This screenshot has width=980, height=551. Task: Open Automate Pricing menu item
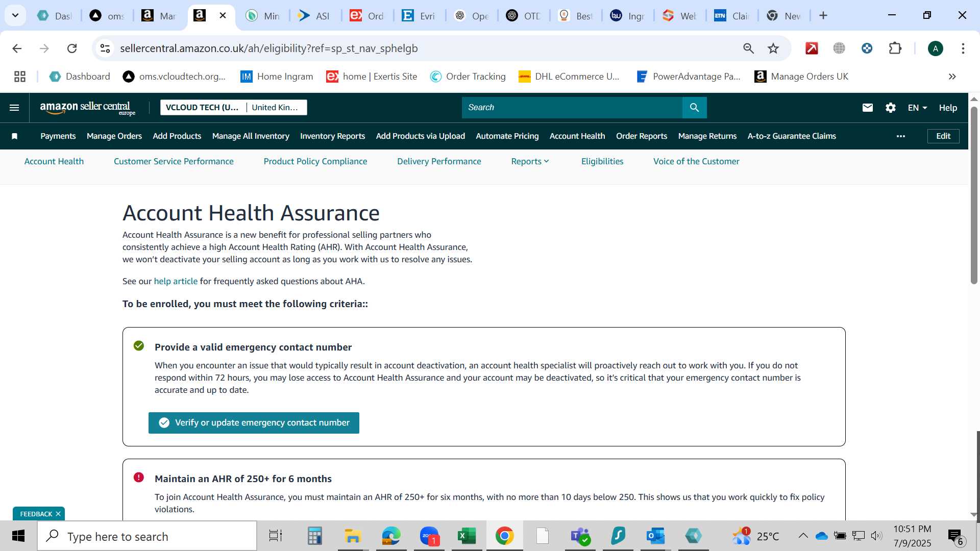tap(507, 136)
